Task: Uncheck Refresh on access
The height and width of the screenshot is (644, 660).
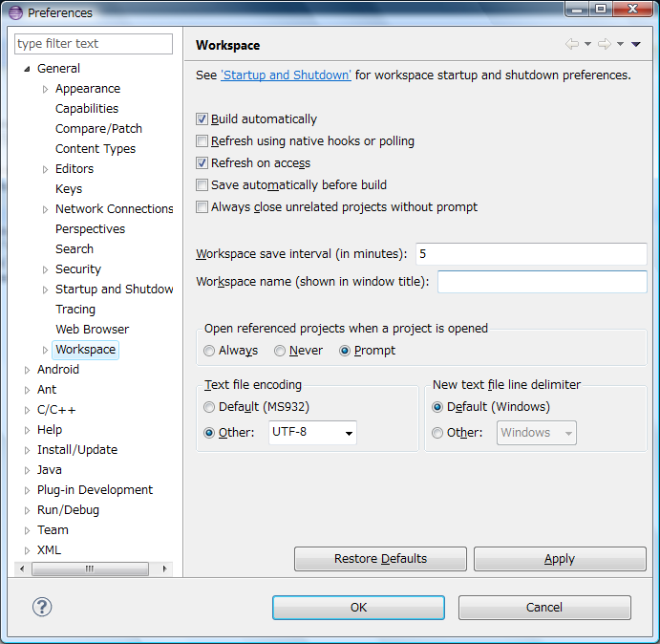Action: (x=202, y=163)
